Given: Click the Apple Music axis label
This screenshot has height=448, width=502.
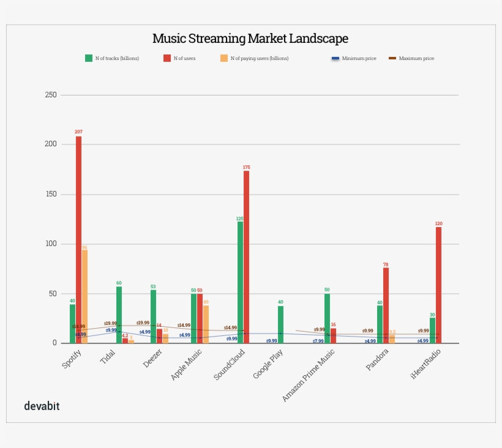Looking at the screenshot, I should [x=187, y=365].
